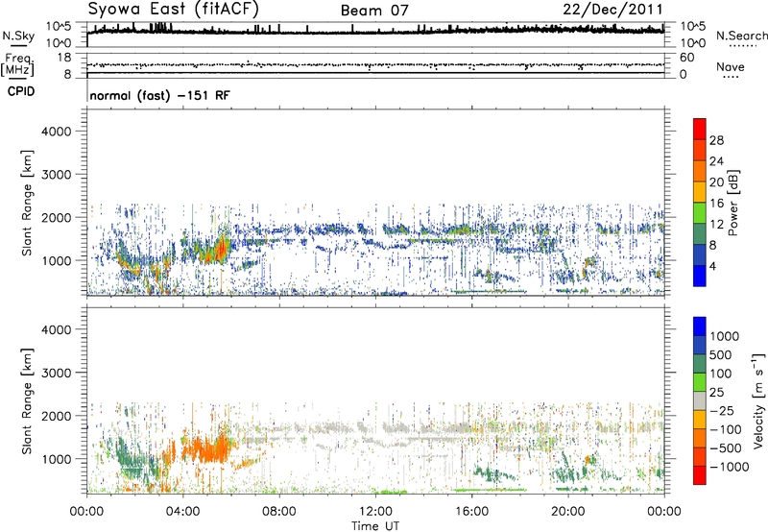768x532 pixels.
Task: Click the '16' label on the Power colorbar
Action: [x=716, y=204]
